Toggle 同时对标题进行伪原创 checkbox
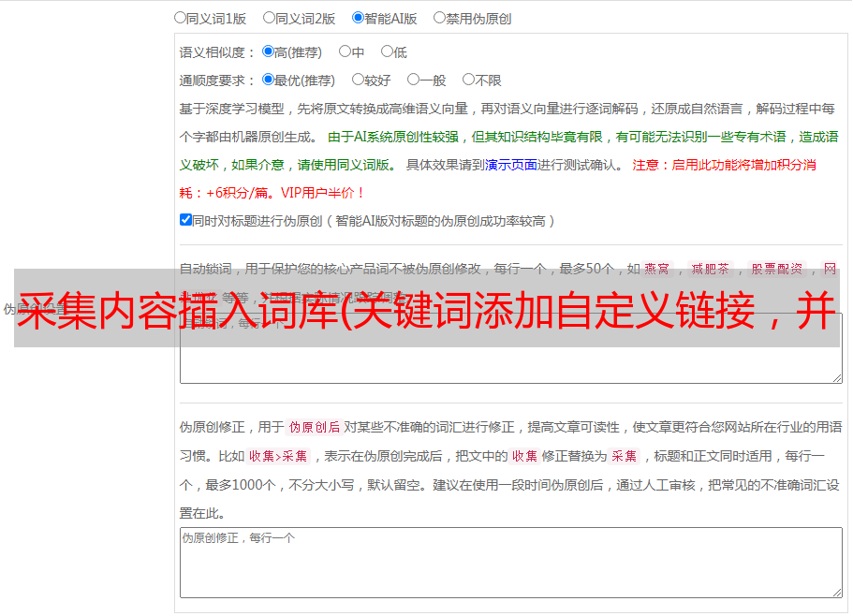This screenshot has width=853, height=616. pos(185,220)
